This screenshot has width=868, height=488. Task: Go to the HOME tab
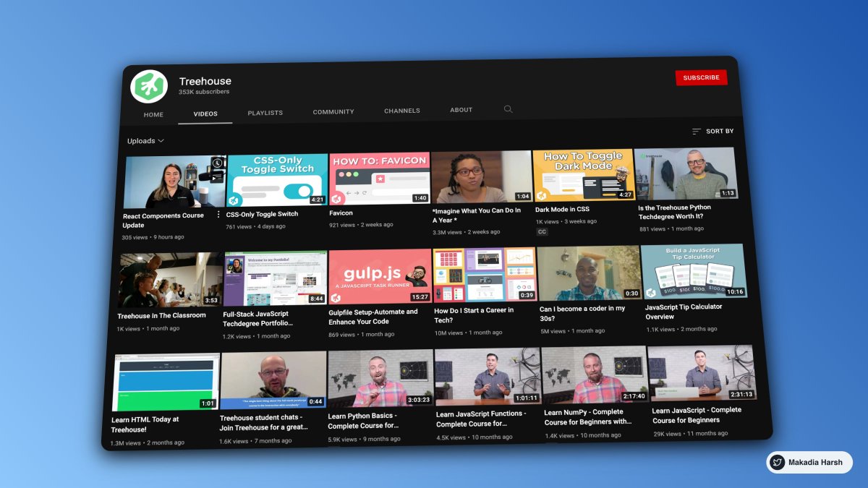pos(153,114)
